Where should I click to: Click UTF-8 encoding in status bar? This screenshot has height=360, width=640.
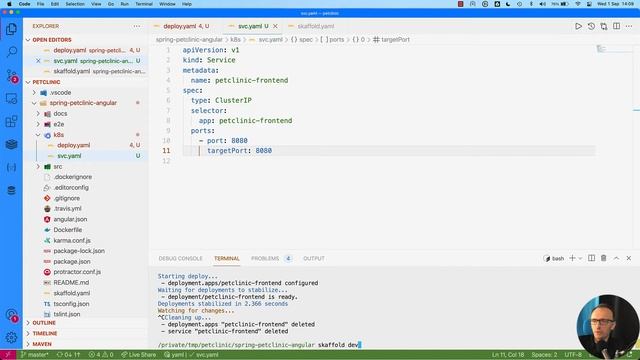point(573,355)
